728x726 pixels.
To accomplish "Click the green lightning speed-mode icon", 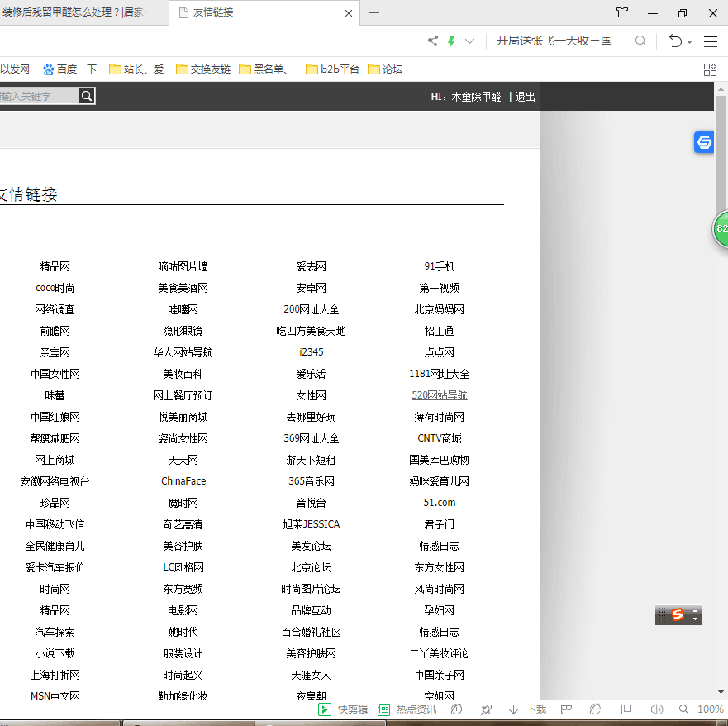I will click(x=451, y=41).
